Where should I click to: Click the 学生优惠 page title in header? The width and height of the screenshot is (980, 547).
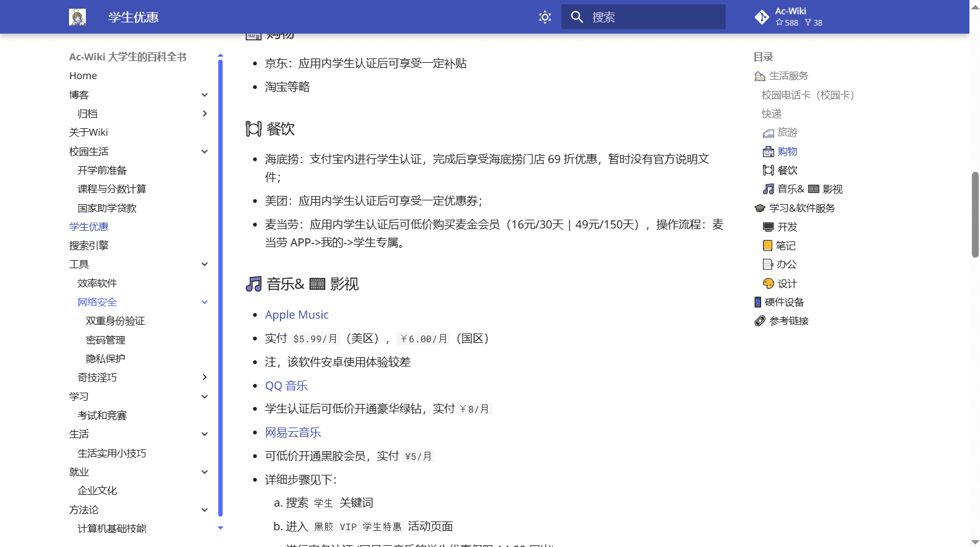tap(134, 17)
